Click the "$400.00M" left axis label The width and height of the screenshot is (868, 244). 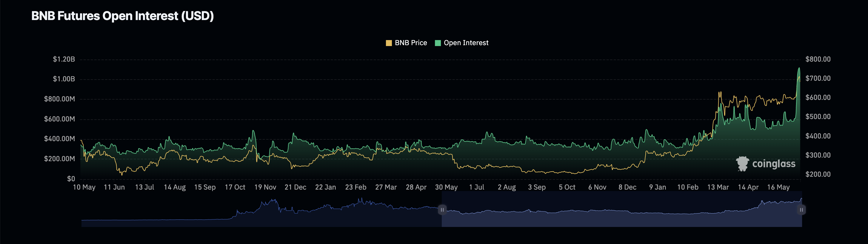point(60,139)
